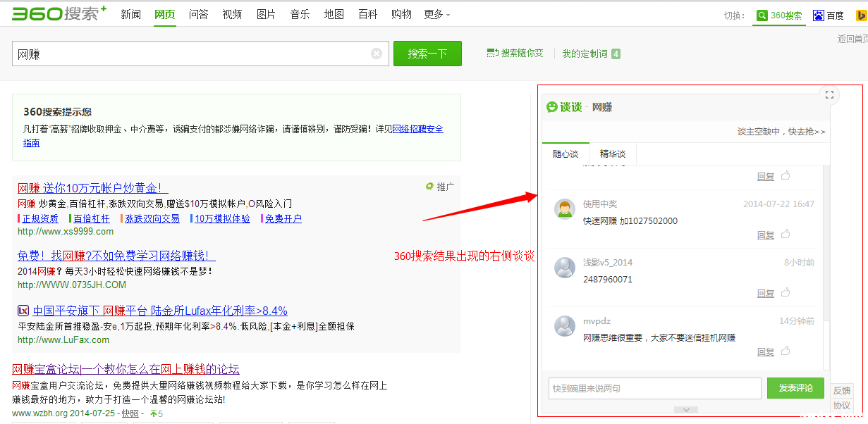Reply to the comment from mvpdz
The image size is (868, 424).
(766, 351)
